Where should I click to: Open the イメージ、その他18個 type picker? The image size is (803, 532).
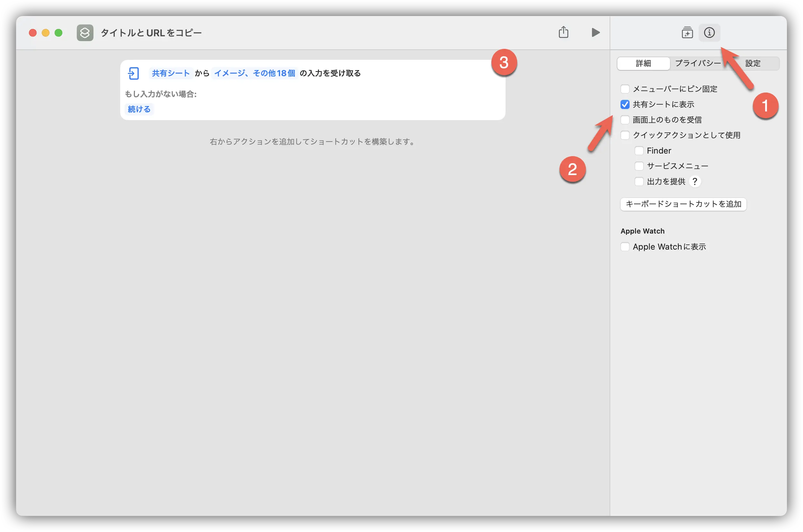(254, 73)
